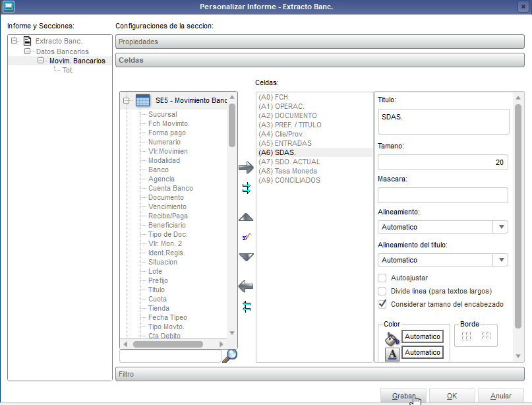Click the properties panel vertical scrollbar
Viewport: 532px width, 405px height.
pyautogui.click(x=517, y=216)
